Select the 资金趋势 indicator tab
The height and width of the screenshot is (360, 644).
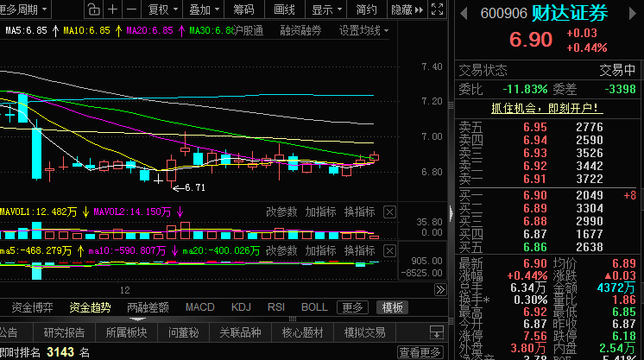tap(90, 307)
